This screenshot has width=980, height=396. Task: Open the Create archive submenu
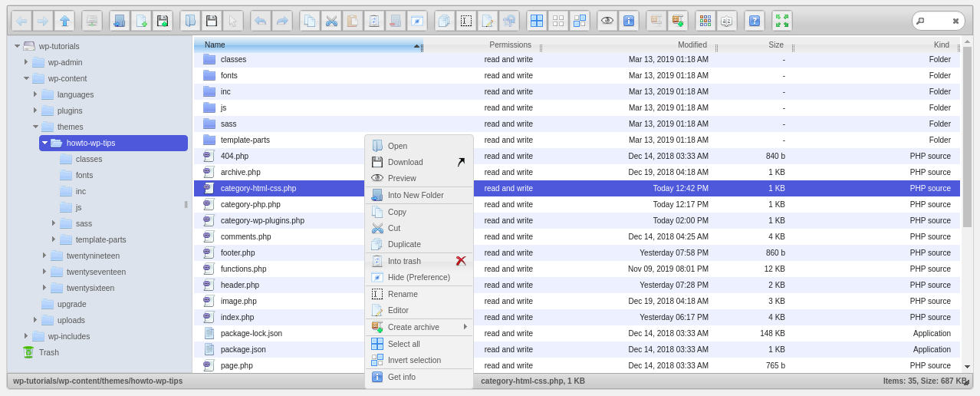point(419,327)
